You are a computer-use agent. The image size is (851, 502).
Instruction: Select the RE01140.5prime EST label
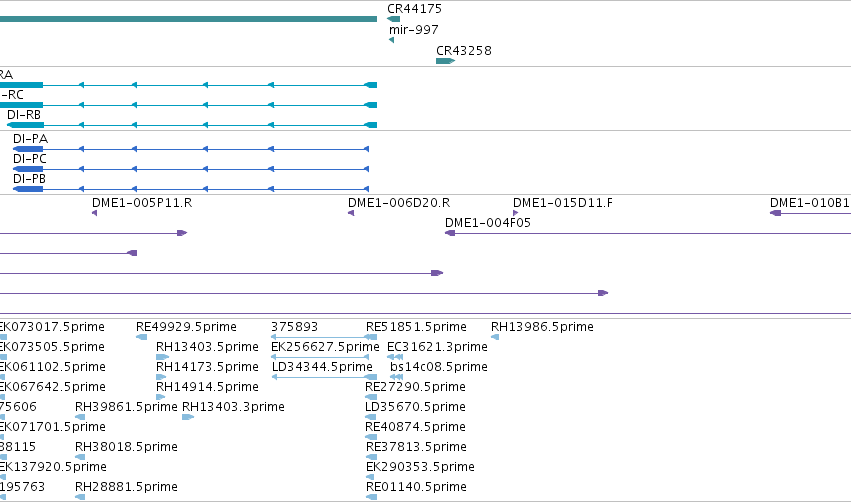(416, 487)
